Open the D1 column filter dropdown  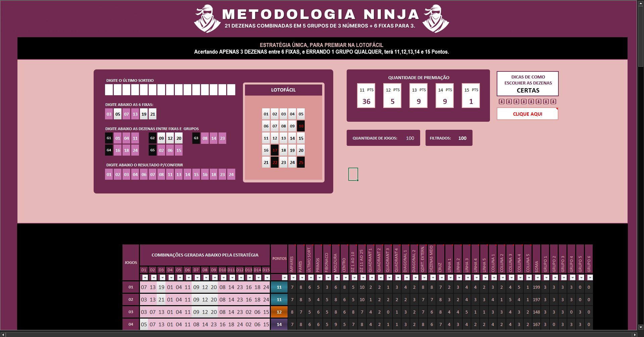click(x=145, y=278)
